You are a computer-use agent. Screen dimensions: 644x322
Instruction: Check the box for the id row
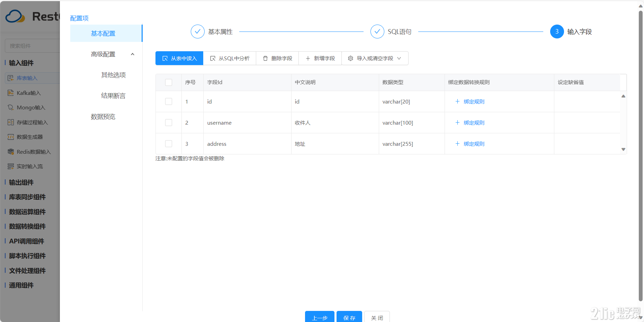169,101
